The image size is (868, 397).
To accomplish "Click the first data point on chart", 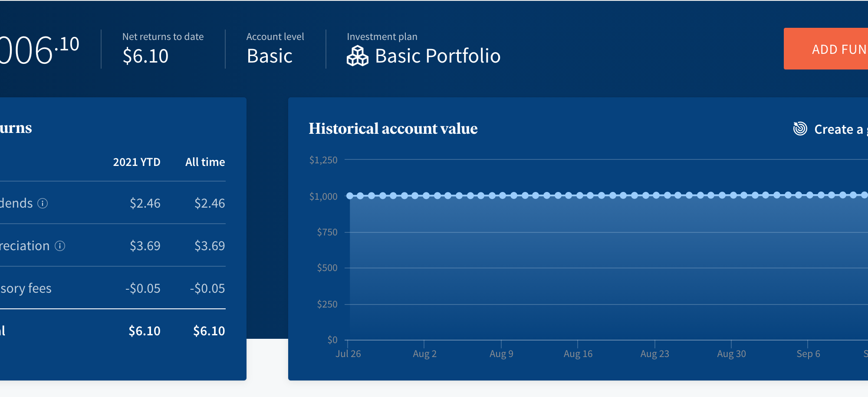I will 349,195.
